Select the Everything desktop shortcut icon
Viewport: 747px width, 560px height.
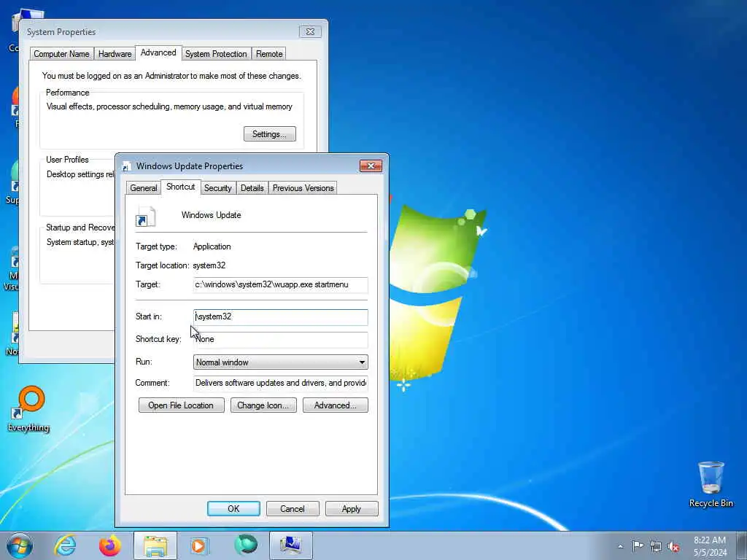(28, 408)
